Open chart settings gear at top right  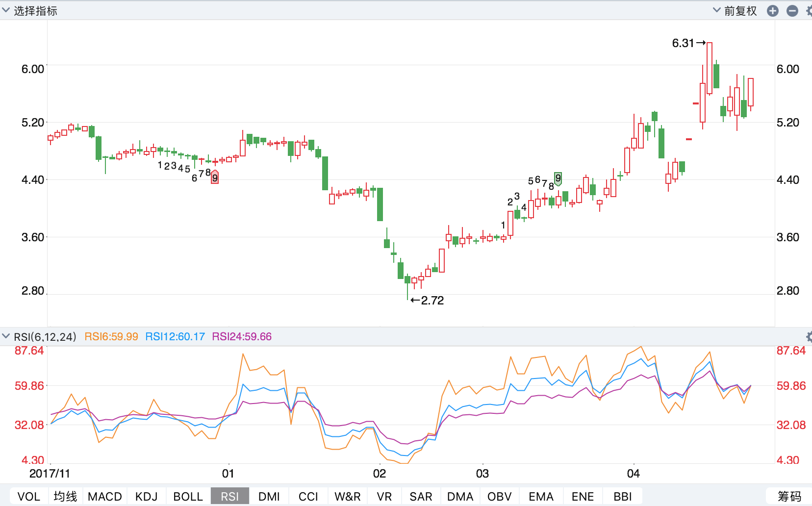tap(809, 11)
